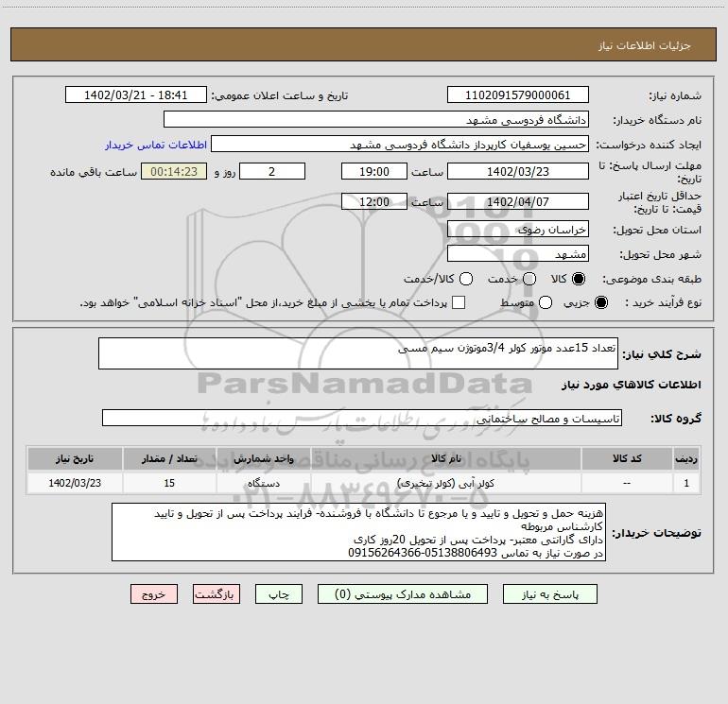Select the خدمت radio button
The height and width of the screenshot is (704, 728).
(529, 279)
